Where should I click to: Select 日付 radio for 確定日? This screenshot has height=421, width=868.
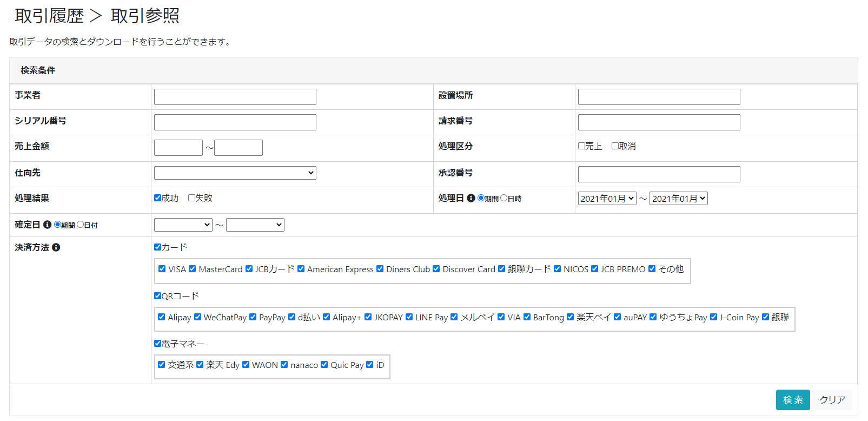point(80,225)
